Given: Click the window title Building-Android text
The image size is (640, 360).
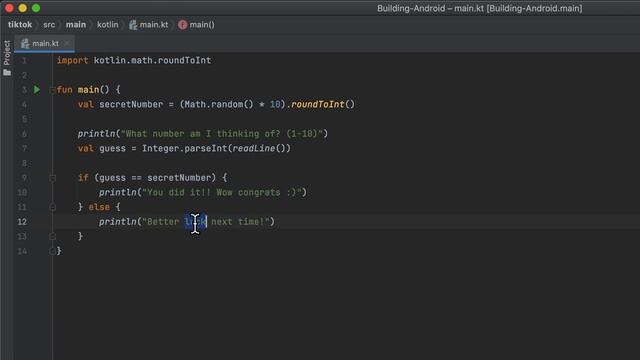Looking at the screenshot, I should click(x=480, y=8).
